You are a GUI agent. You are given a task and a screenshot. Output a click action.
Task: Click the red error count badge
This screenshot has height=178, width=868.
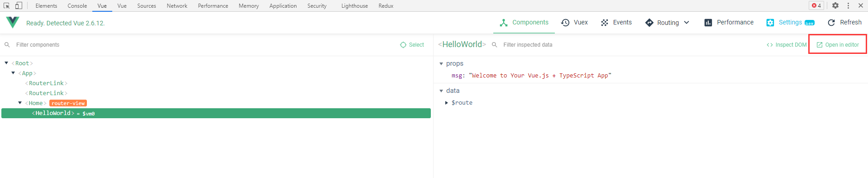816,5
